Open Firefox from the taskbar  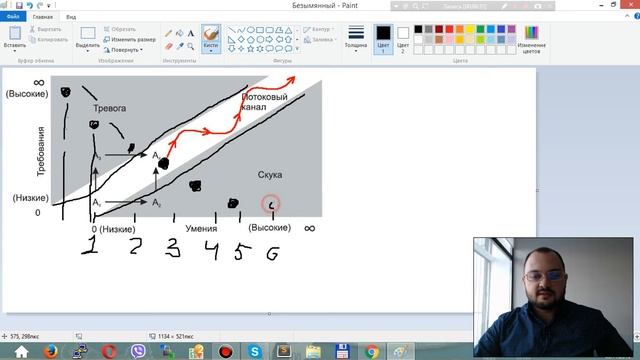(51, 351)
